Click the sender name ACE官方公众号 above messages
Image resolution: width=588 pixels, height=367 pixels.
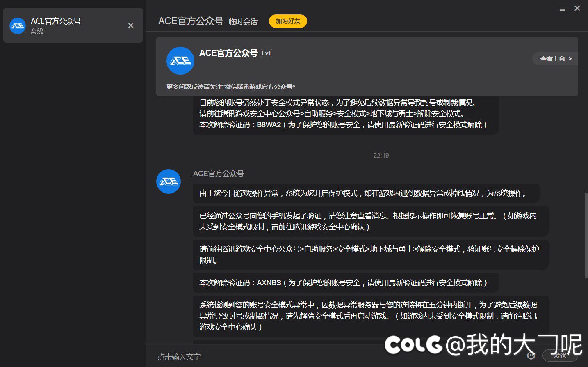coord(219,174)
